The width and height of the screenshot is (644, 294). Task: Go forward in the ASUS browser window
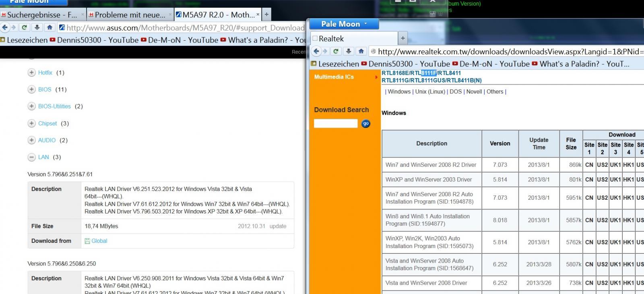click(13, 27)
